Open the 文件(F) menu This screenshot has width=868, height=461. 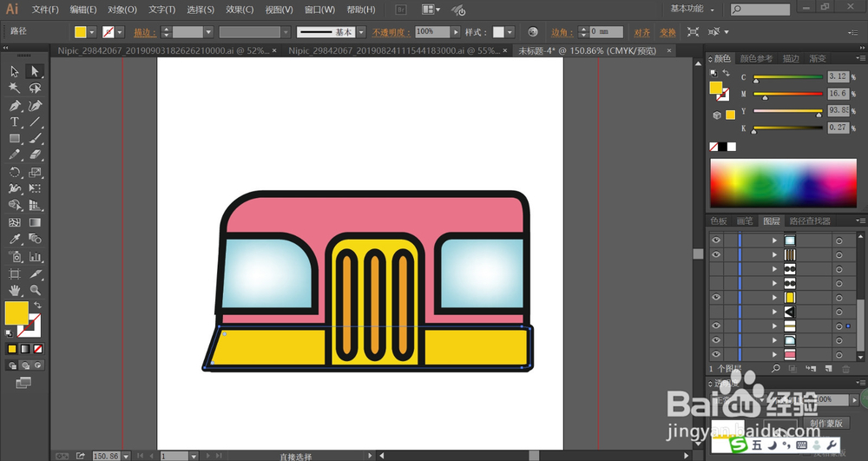click(45, 10)
